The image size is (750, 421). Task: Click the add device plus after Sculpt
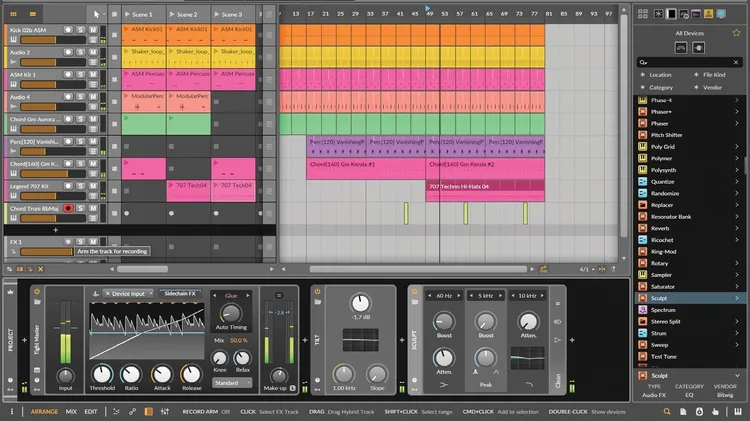[x=572, y=340]
